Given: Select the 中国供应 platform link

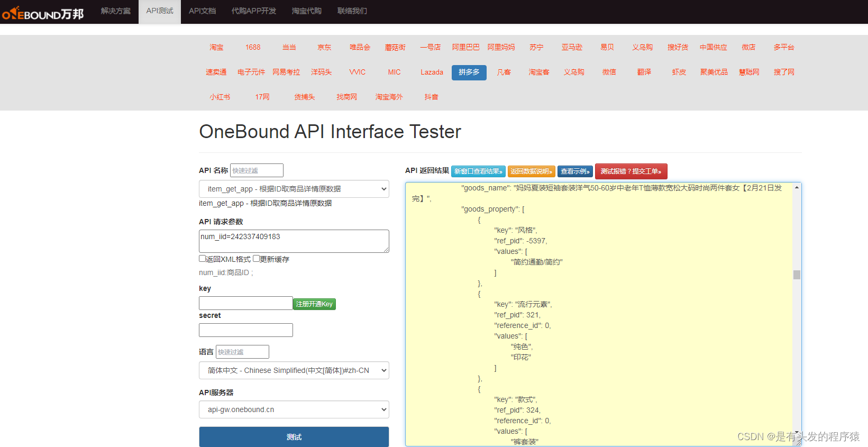Looking at the screenshot, I should pos(714,47).
